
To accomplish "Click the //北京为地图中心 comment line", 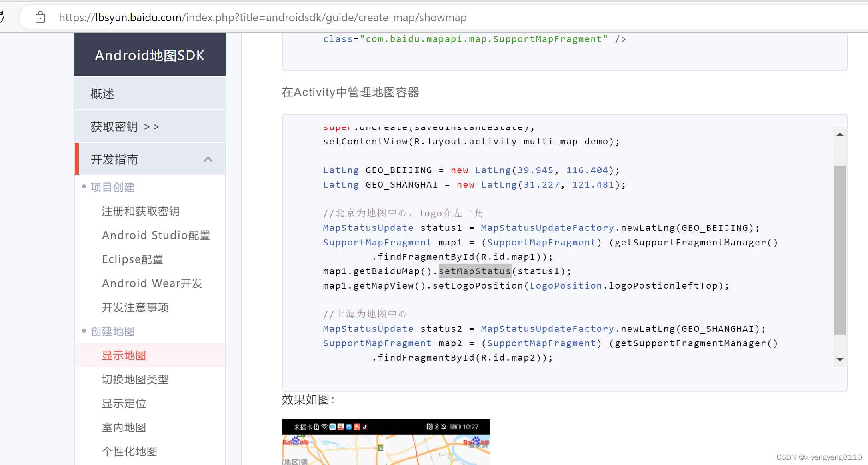I will click(x=403, y=213).
